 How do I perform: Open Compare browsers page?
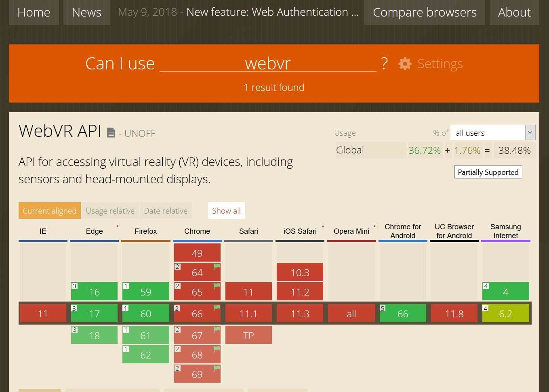(x=425, y=13)
